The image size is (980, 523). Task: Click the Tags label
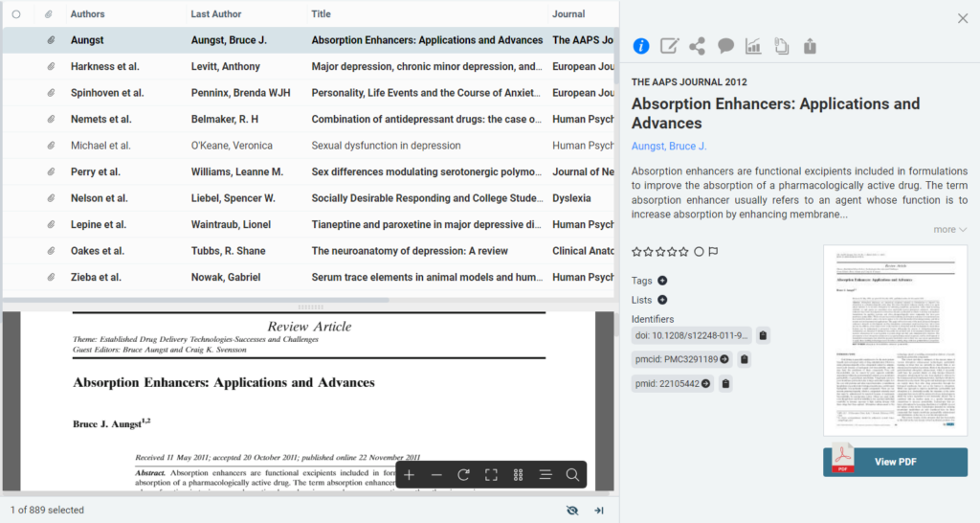click(x=642, y=281)
